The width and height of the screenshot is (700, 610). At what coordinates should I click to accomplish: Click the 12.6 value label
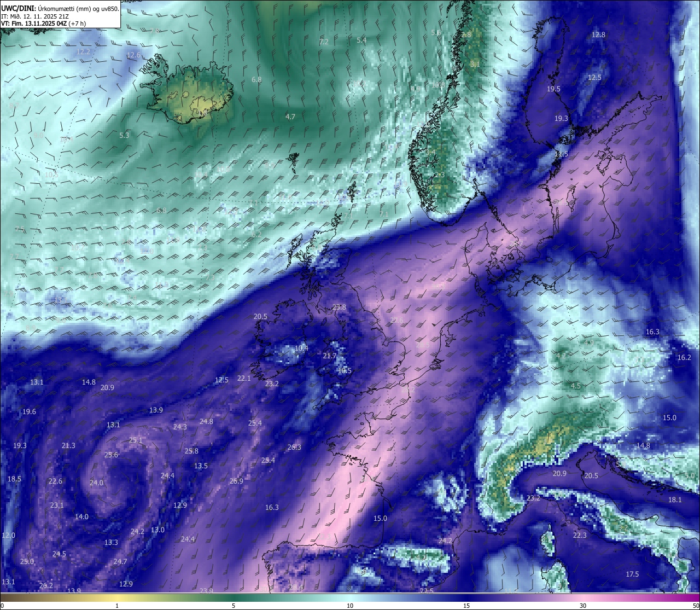[x=133, y=56]
